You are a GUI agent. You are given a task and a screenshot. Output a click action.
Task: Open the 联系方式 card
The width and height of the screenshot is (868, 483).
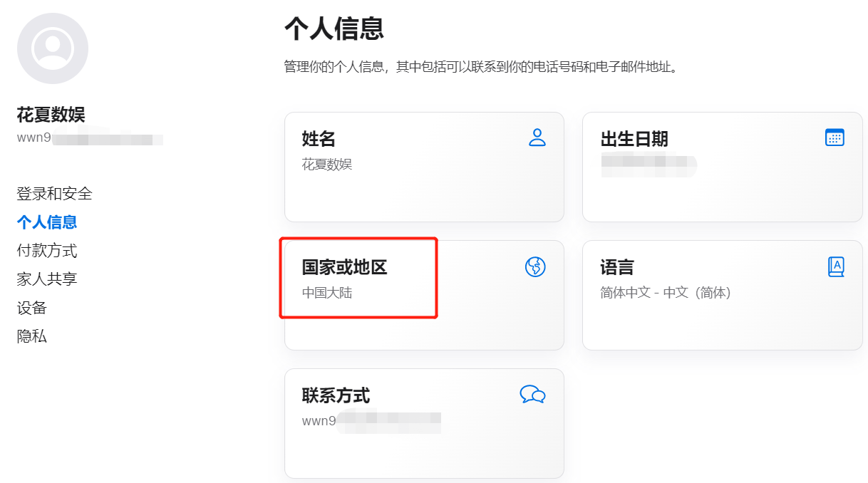point(424,423)
